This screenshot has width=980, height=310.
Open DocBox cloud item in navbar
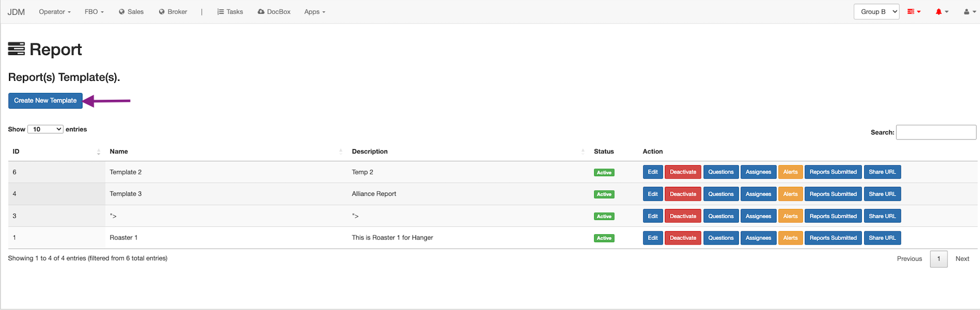tap(274, 12)
